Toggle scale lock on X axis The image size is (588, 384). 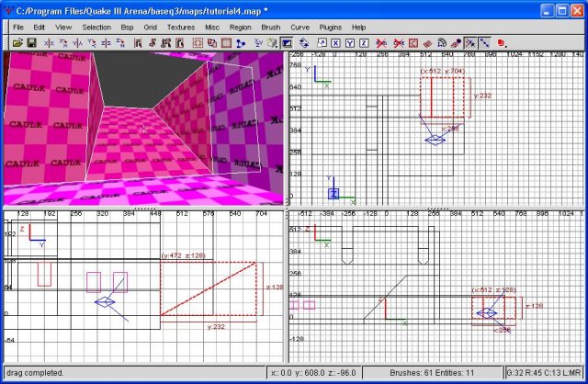click(335, 43)
